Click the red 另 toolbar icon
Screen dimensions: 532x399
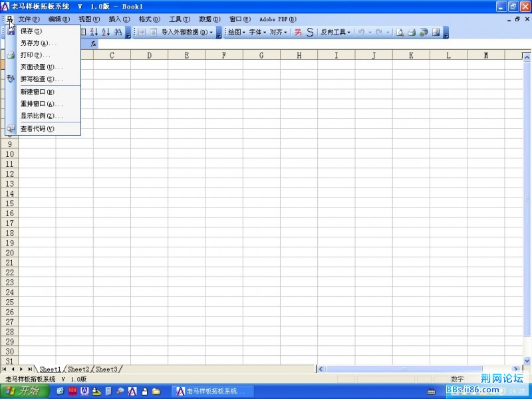[298, 32]
